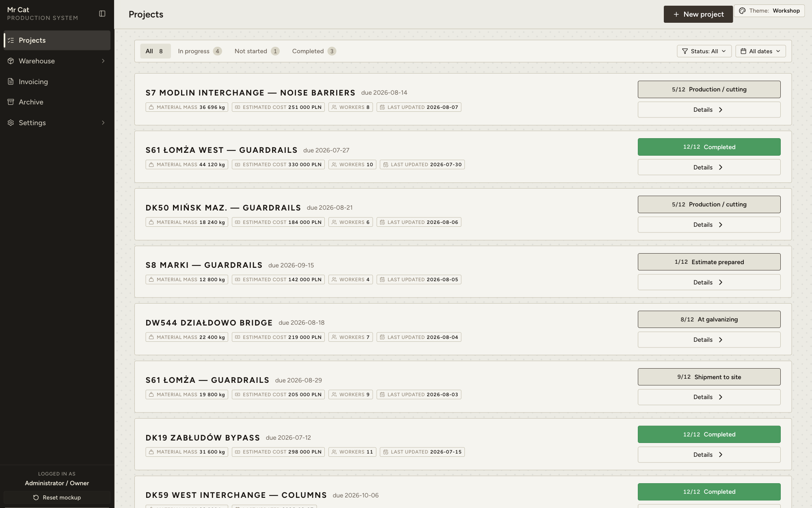
Task: Click the Archive box icon
Action: pos(11,102)
